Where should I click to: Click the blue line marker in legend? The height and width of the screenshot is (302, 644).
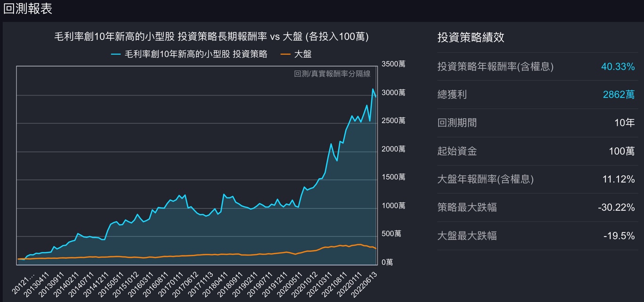116,54
